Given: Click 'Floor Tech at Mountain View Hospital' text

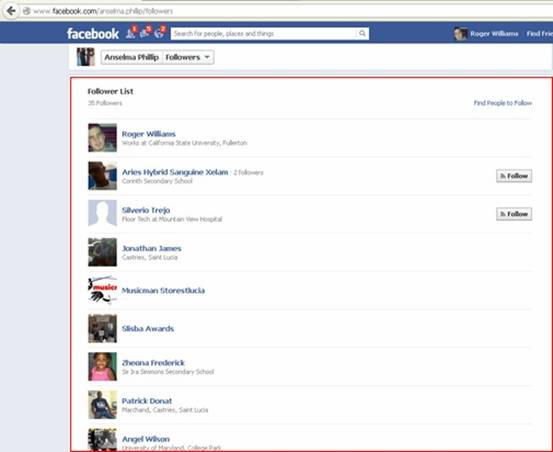Looking at the screenshot, I should pos(172,219).
